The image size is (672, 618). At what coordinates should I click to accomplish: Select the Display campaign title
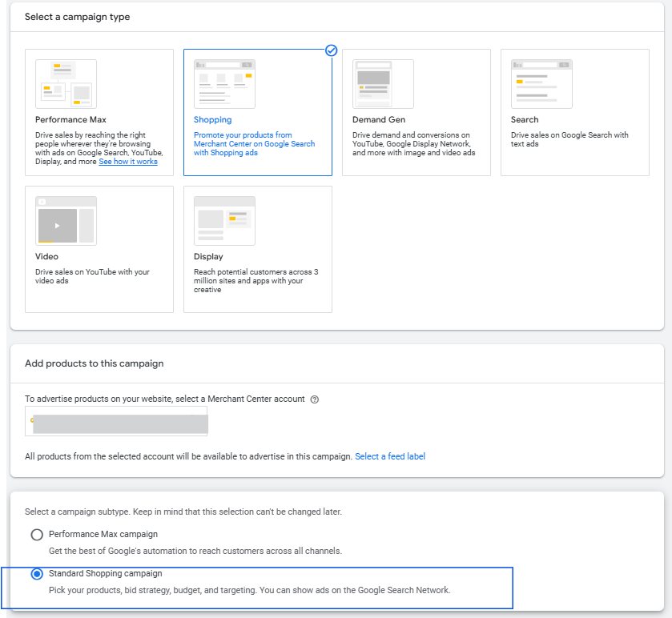point(208,256)
